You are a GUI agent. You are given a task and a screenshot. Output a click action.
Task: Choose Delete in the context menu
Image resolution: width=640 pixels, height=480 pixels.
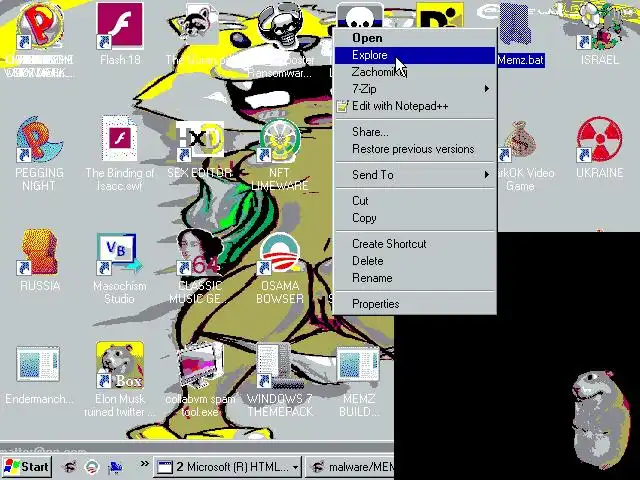415,261
